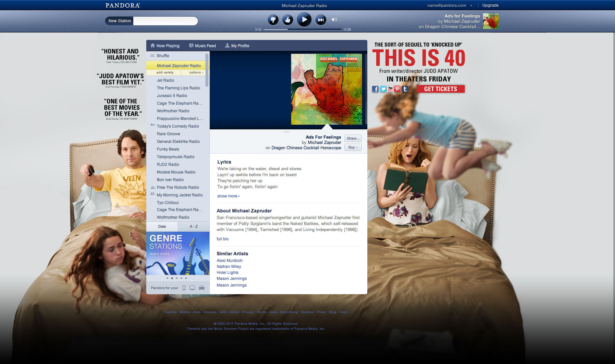Select Modest Mouse Radio station
Image resolution: width=615 pixels, height=364 pixels.
click(x=176, y=172)
